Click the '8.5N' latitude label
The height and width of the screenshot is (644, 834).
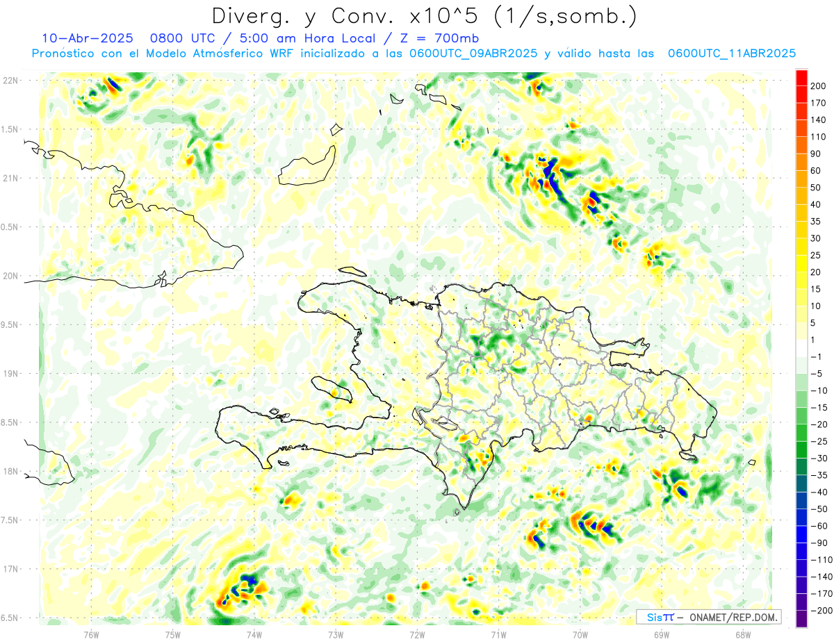pyautogui.click(x=8, y=422)
